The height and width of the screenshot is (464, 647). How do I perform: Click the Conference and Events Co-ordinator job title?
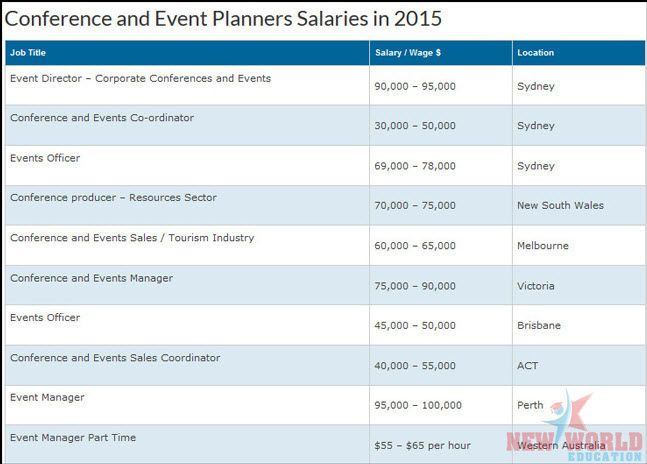[x=102, y=118]
